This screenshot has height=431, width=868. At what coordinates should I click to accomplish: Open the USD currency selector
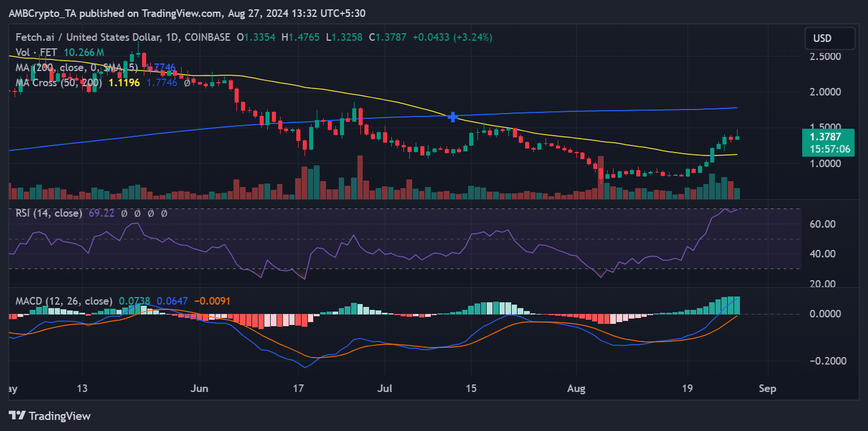[830, 38]
